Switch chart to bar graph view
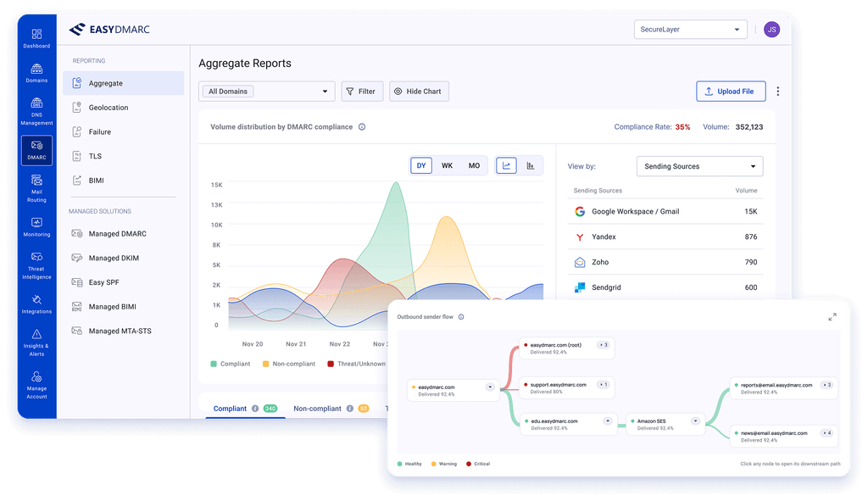Image resolution: width=868 pixels, height=501 pixels. click(531, 165)
